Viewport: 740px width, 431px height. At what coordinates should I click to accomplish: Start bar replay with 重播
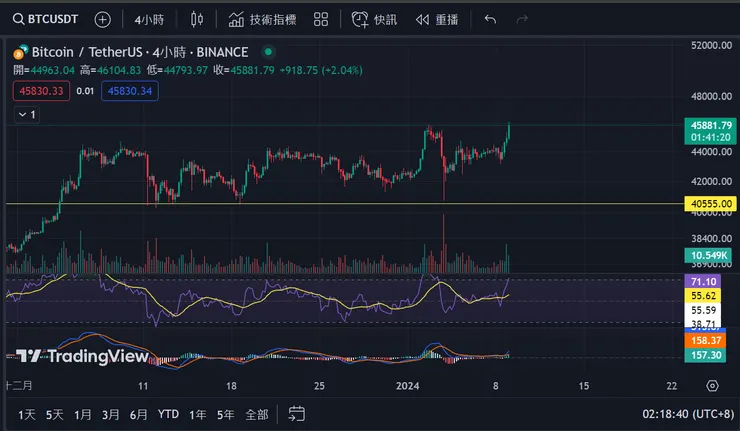coord(437,19)
